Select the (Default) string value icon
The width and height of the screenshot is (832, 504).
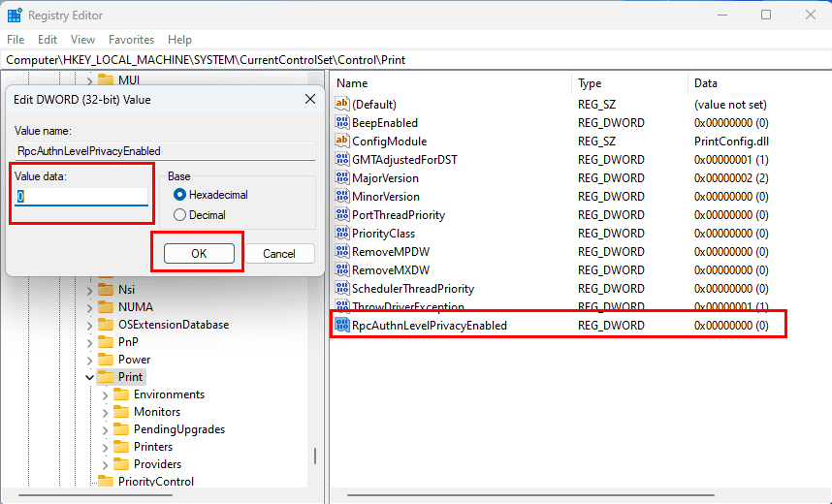pos(342,104)
